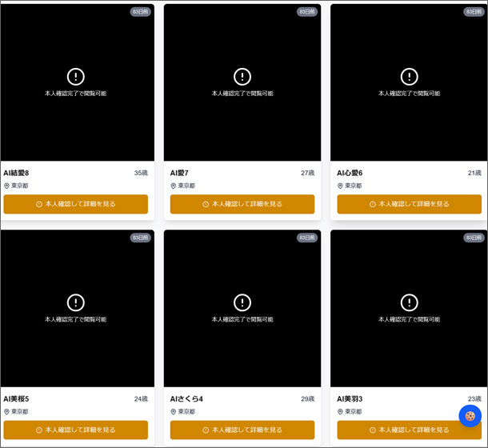Click the warning icon on AIさくら4 photo
The width and height of the screenshot is (488, 448).
coord(242,302)
